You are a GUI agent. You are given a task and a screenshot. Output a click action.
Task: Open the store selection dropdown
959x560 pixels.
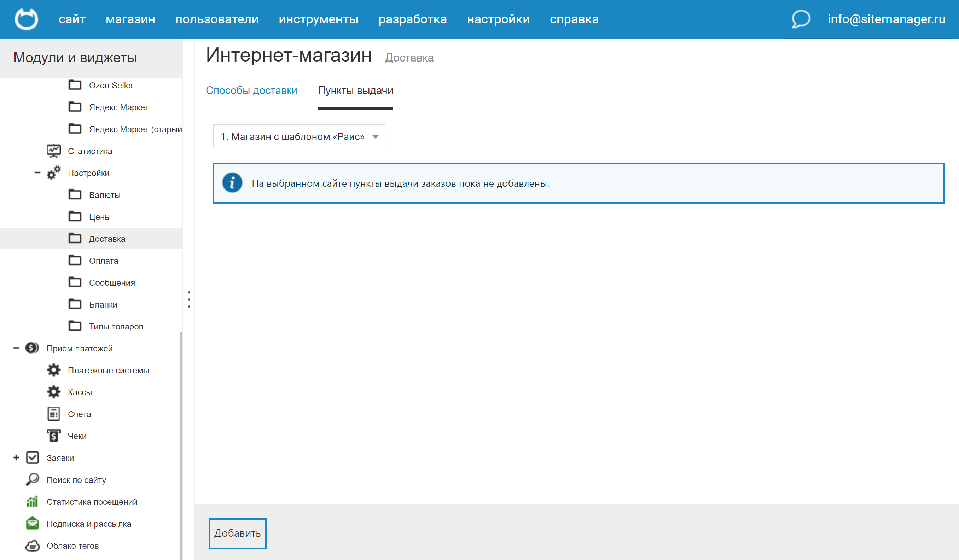pos(299,136)
